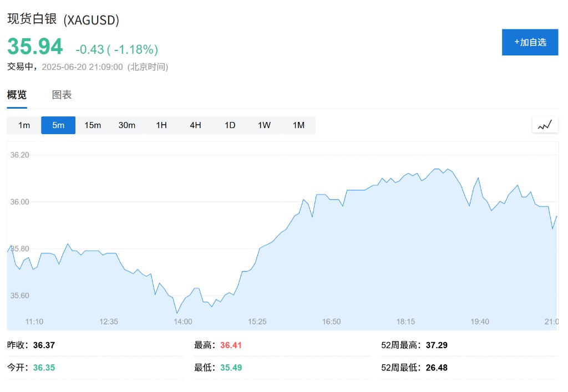This screenshot has height=392, width=568.
Task: Select the 5m interval button
Action: (58, 125)
